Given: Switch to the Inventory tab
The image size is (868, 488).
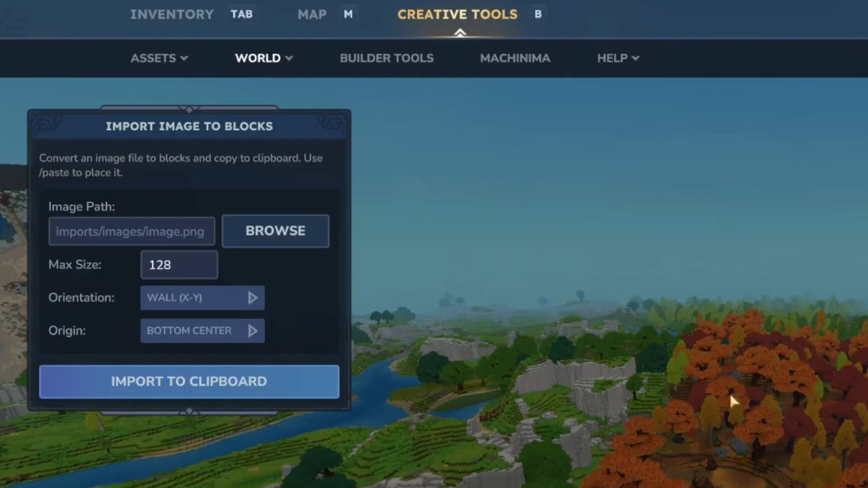Looking at the screenshot, I should [x=172, y=14].
